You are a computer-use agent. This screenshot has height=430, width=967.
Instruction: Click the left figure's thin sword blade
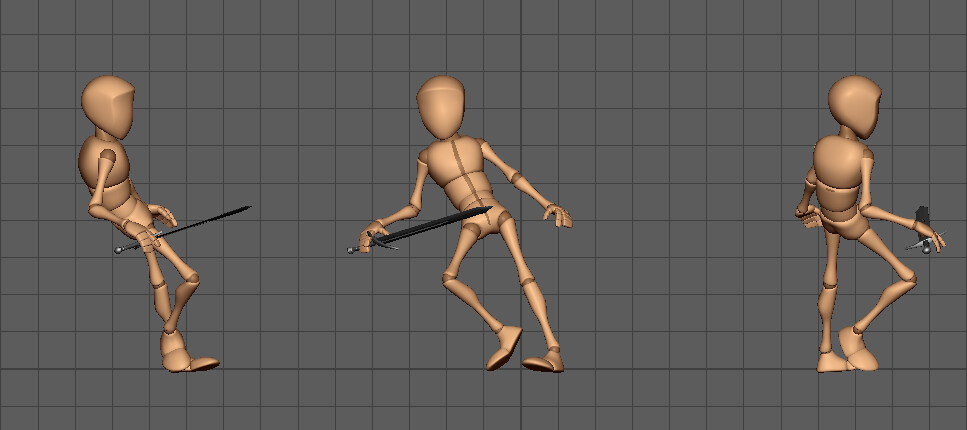207,221
